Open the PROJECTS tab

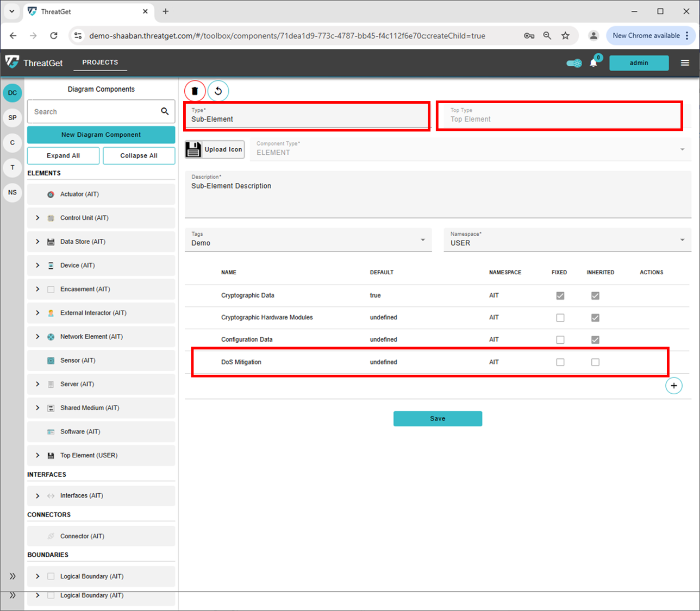coord(100,62)
